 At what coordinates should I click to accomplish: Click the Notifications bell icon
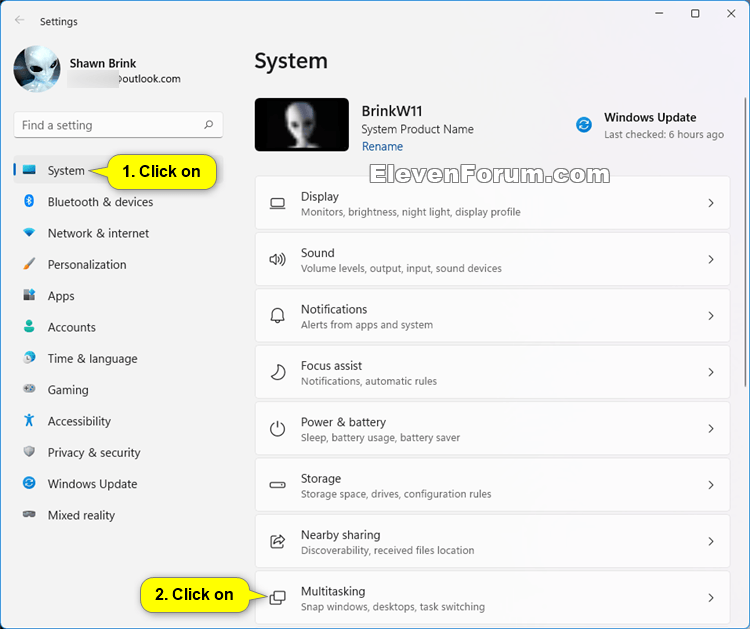coord(277,316)
